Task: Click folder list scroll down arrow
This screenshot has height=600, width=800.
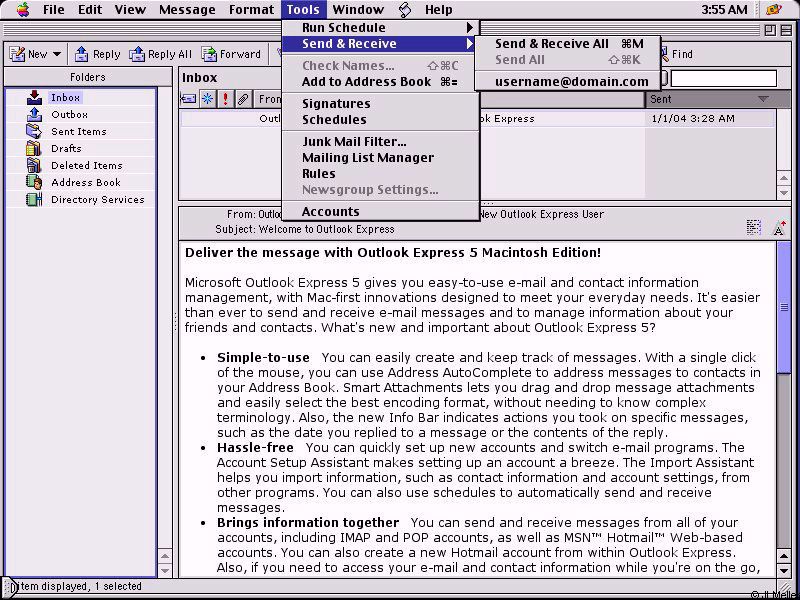Action: [165, 570]
